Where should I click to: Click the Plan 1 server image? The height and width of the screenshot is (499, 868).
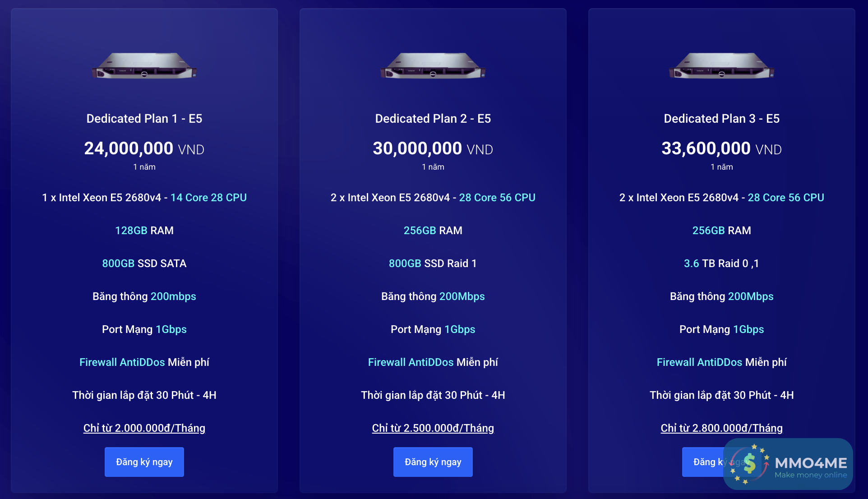(x=144, y=66)
